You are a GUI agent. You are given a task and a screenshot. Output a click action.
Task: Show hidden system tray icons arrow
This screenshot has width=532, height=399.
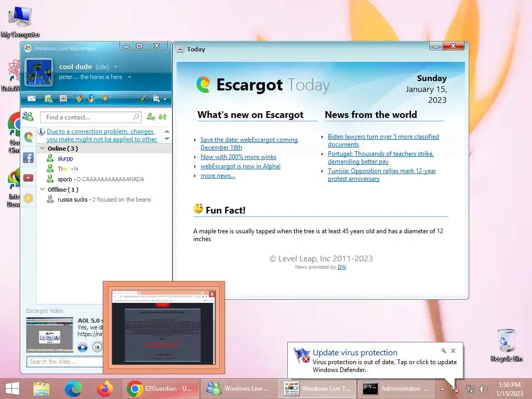[442, 389]
